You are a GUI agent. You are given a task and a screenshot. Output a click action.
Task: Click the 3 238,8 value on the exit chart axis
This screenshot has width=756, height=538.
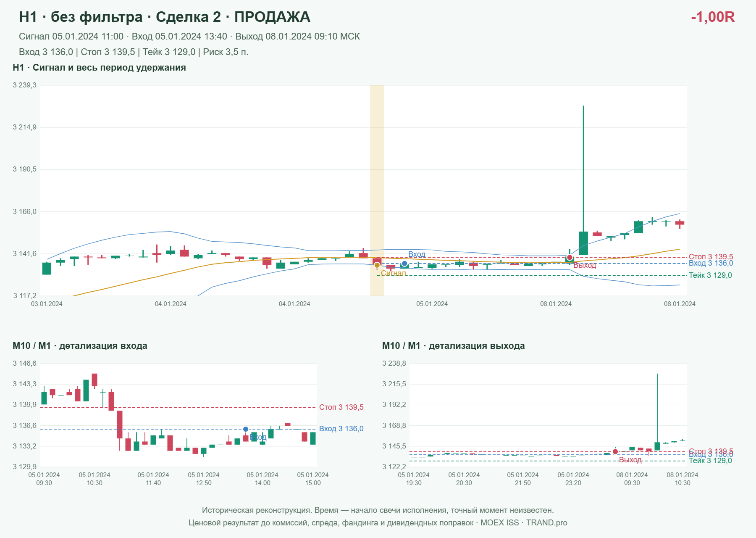pos(394,364)
